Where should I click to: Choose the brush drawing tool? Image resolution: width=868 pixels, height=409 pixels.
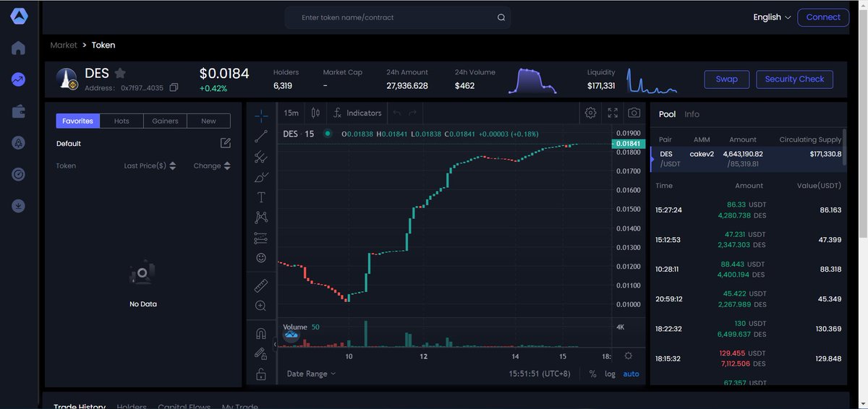pos(261,177)
